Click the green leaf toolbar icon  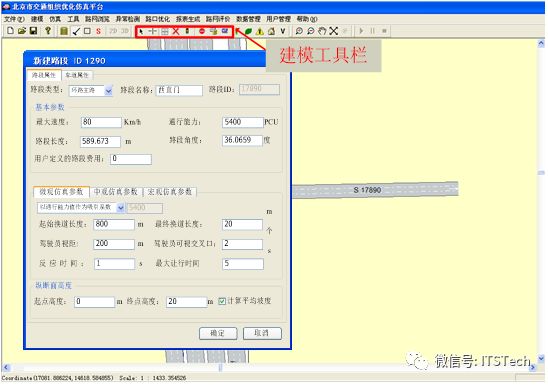[x=248, y=31]
